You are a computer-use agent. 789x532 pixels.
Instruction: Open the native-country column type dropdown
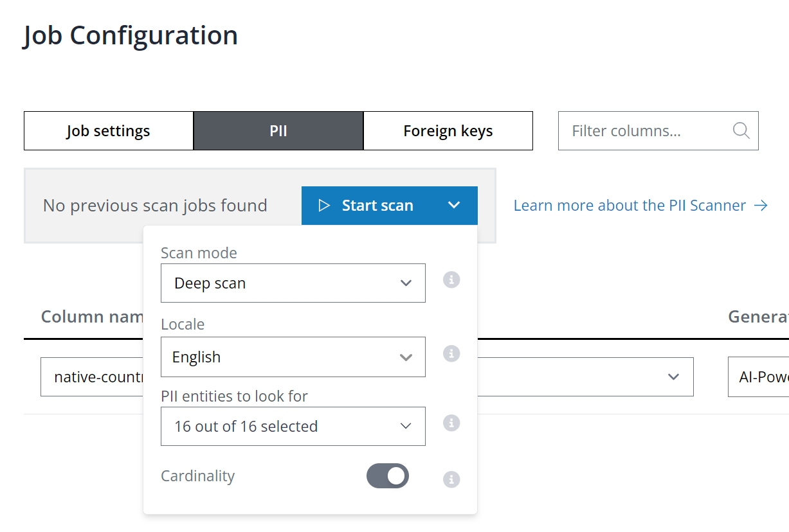(673, 377)
